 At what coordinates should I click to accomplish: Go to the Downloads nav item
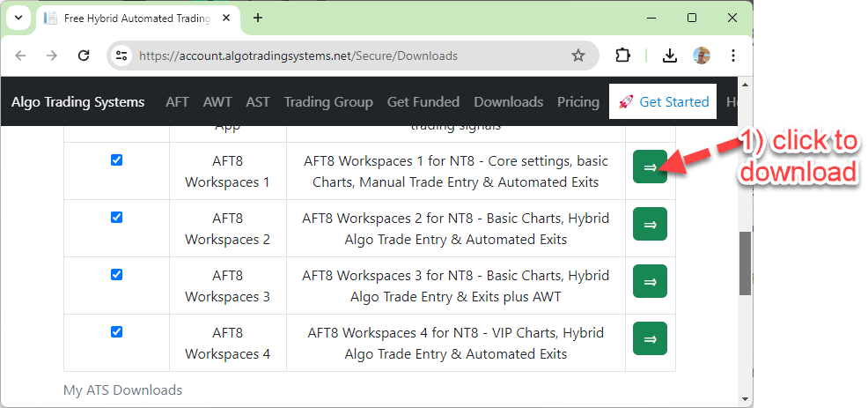click(x=508, y=102)
